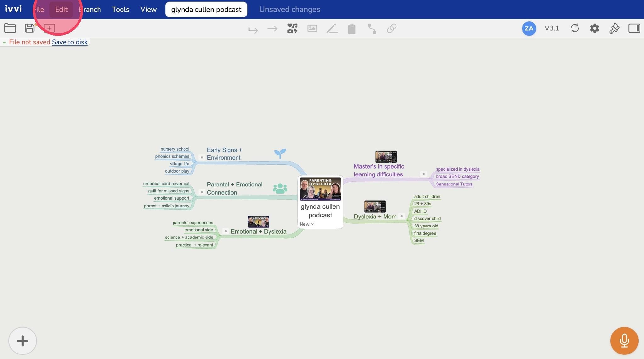Click the clipboard paste icon
Viewport: 644px width, 359px height.
352,29
